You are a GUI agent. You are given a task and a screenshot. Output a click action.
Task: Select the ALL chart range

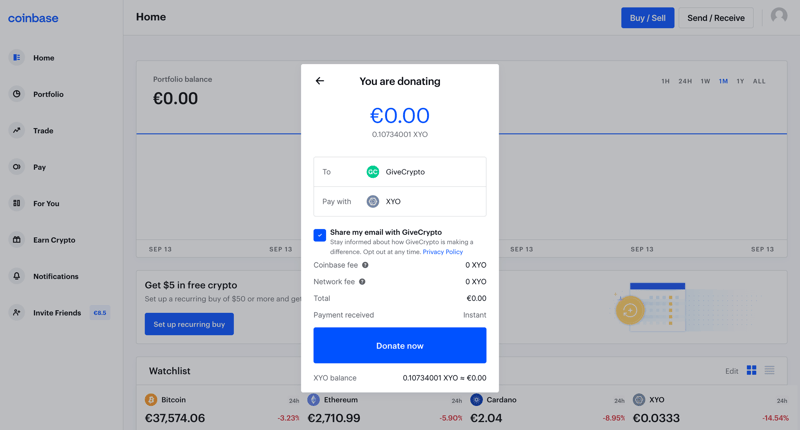(759, 81)
